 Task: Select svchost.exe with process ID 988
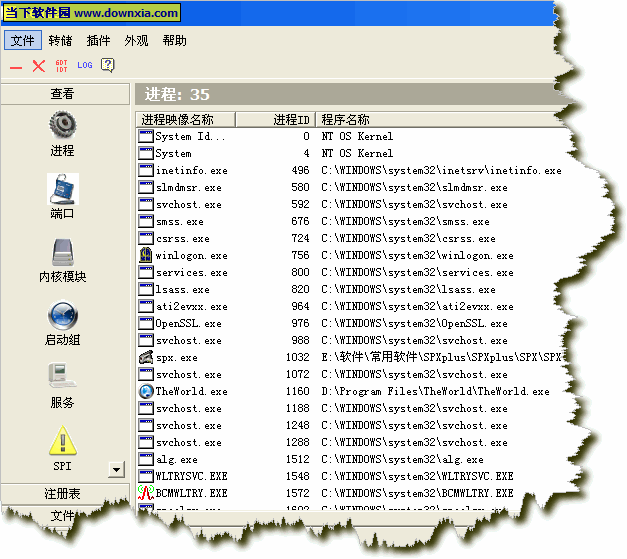click(x=350, y=340)
